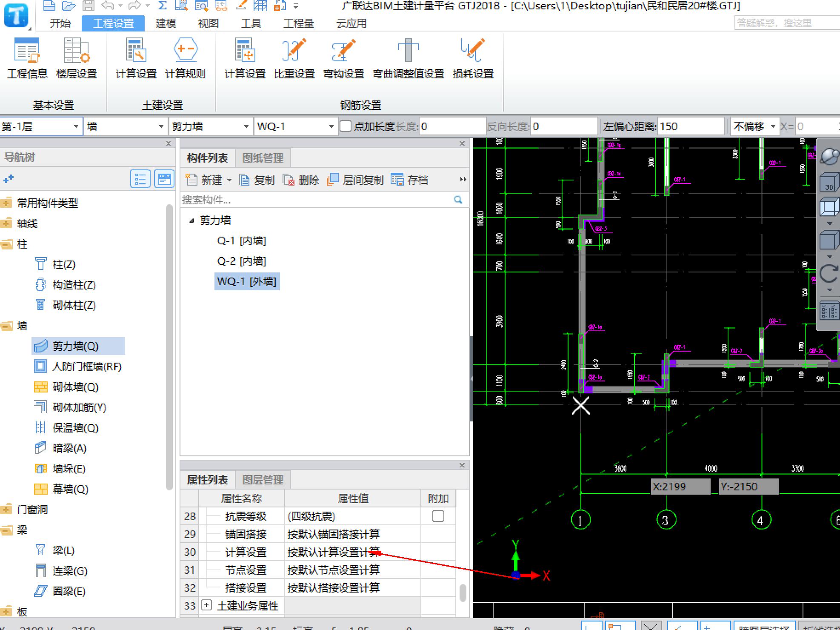Select 砌体墙(Q) in navigation tree
Viewport: 840px width, 630px height.
click(x=67, y=387)
